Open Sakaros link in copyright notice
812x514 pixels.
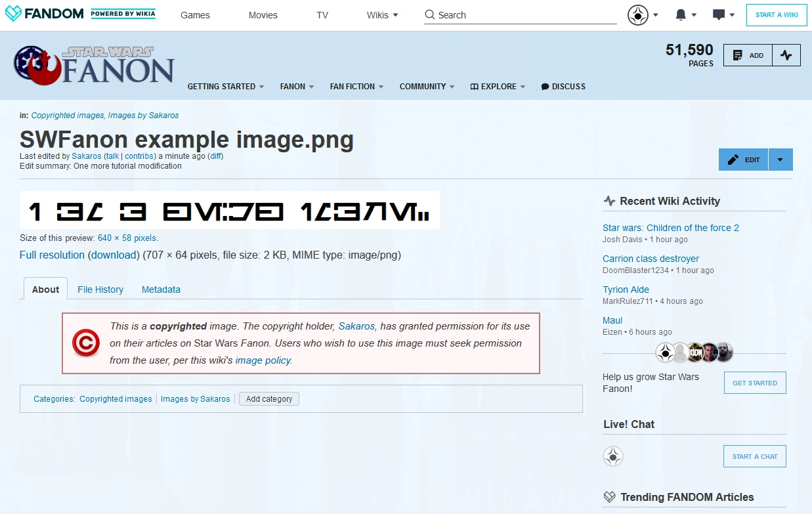click(x=356, y=326)
